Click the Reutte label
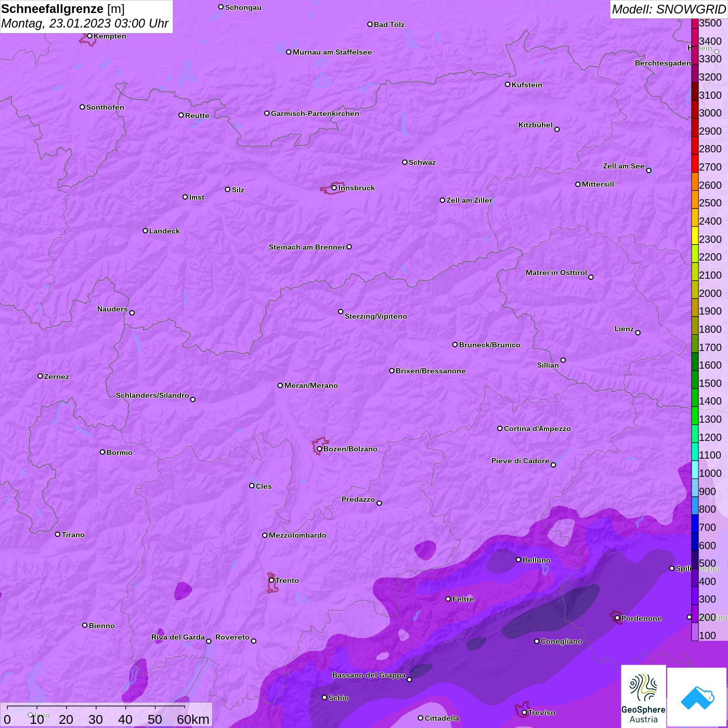Image resolution: width=728 pixels, height=728 pixels. click(x=197, y=115)
